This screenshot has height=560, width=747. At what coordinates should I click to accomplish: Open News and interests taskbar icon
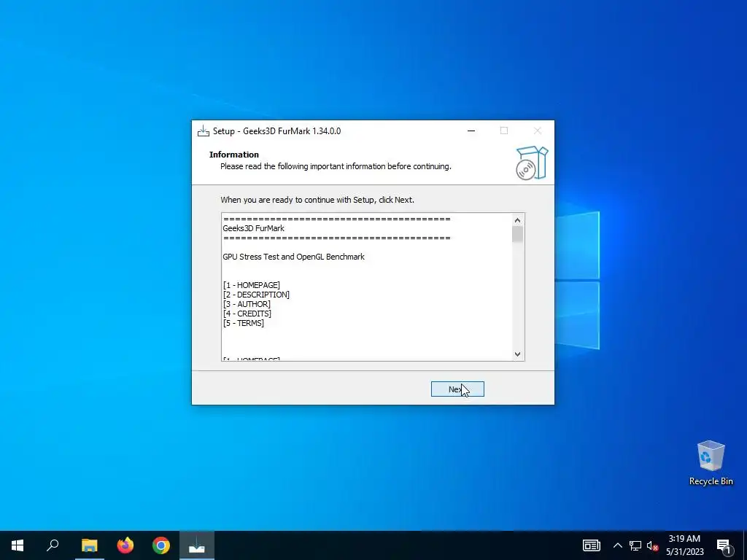click(x=591, y=545)
